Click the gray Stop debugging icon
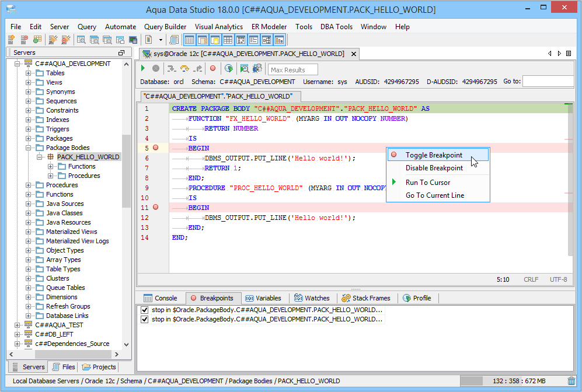 click(x=156, y=69)
